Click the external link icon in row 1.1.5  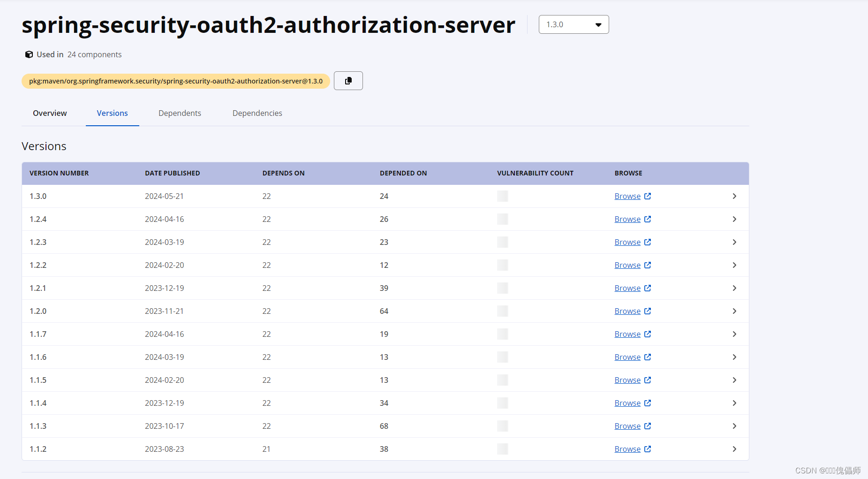[648, 380]
